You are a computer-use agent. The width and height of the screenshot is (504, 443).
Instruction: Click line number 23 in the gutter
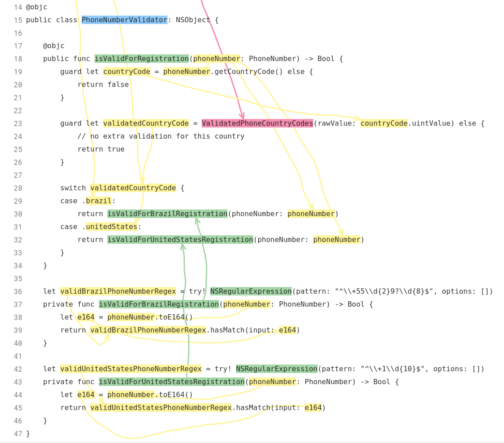pos(18,123)
